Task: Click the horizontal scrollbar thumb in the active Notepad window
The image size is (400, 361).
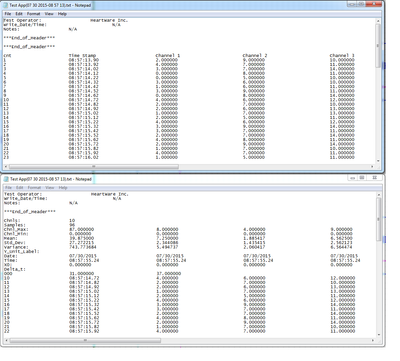Action: (x=94, y=166)
